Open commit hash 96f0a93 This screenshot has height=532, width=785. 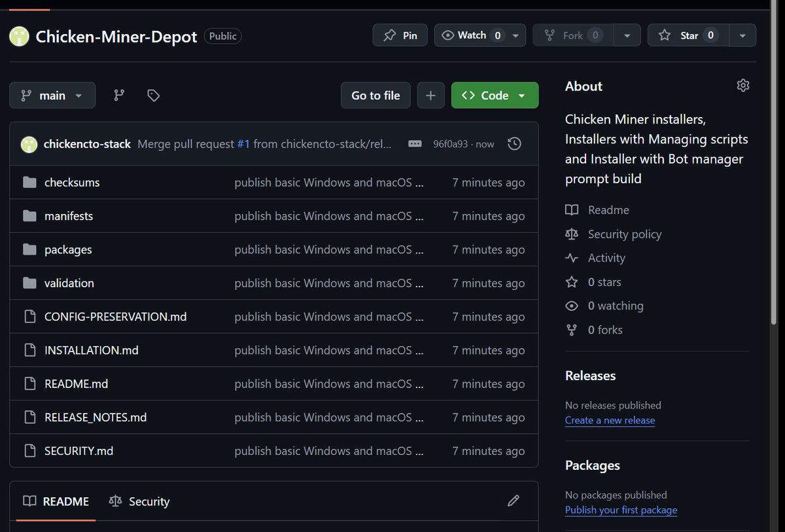(x=450, y=144)
